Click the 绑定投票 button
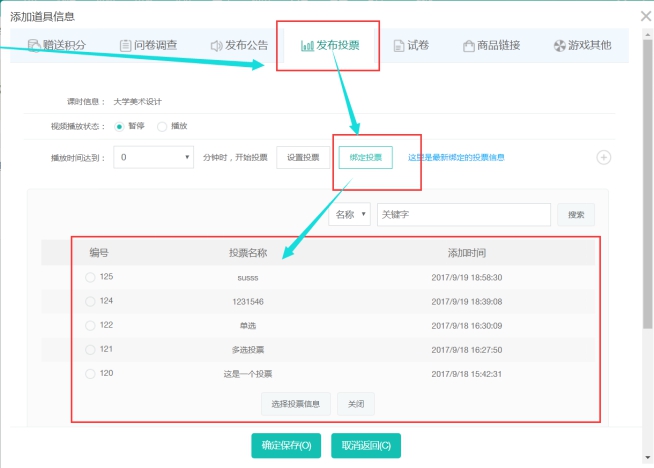Image resolution: width=654 pixels, height=468 pixels. (x=366, y=158)
